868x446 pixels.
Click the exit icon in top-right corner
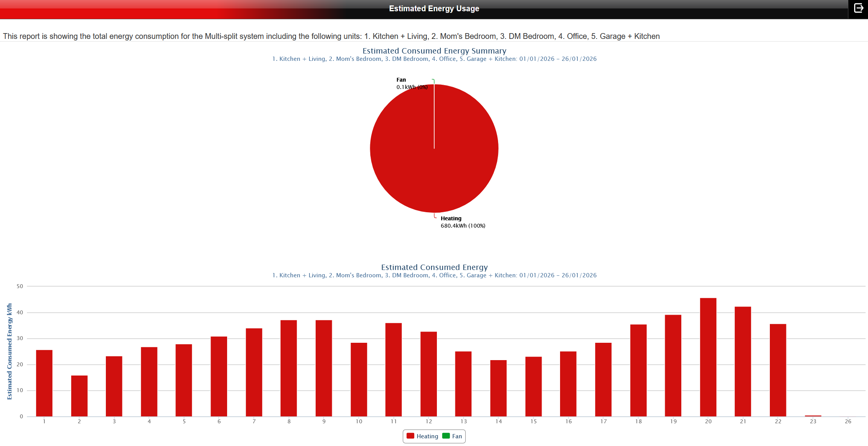click(x=858, y=8)
